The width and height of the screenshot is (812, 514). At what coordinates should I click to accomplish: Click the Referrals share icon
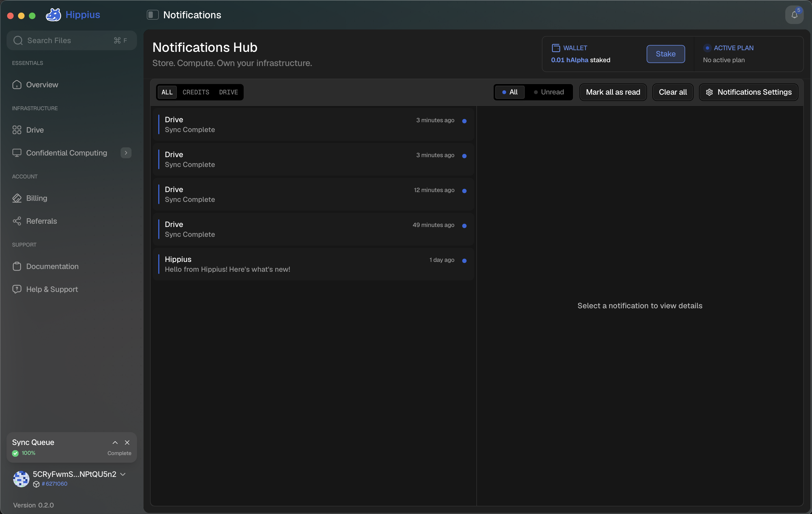(17, 221)
